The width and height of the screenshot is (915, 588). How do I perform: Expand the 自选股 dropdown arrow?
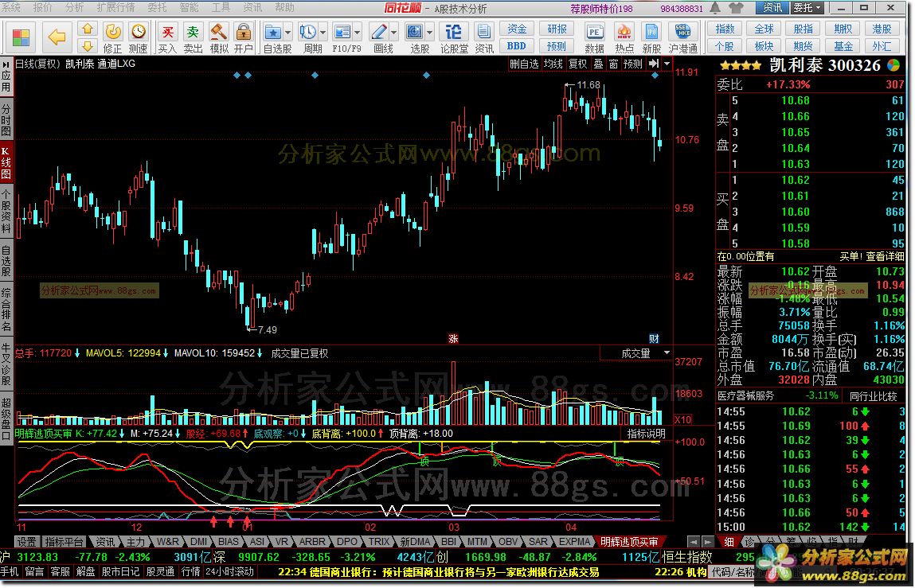pyautogui.click(x=287, y=33)
